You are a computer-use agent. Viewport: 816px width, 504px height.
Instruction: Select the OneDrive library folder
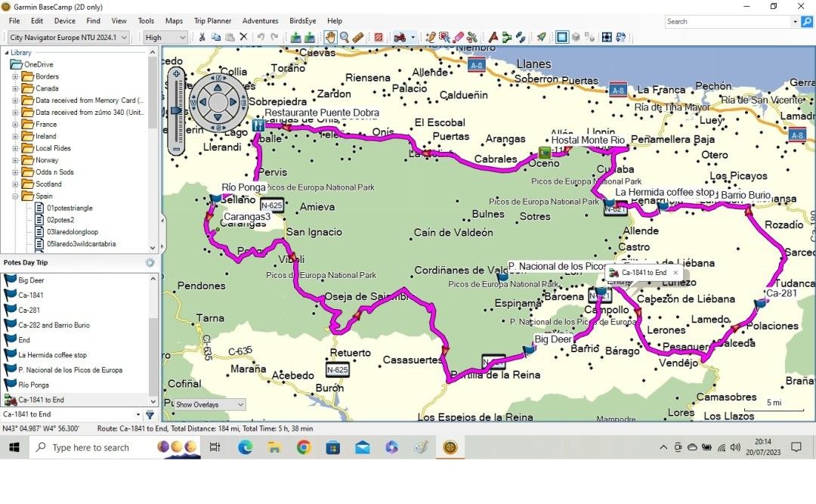[32, 64]
